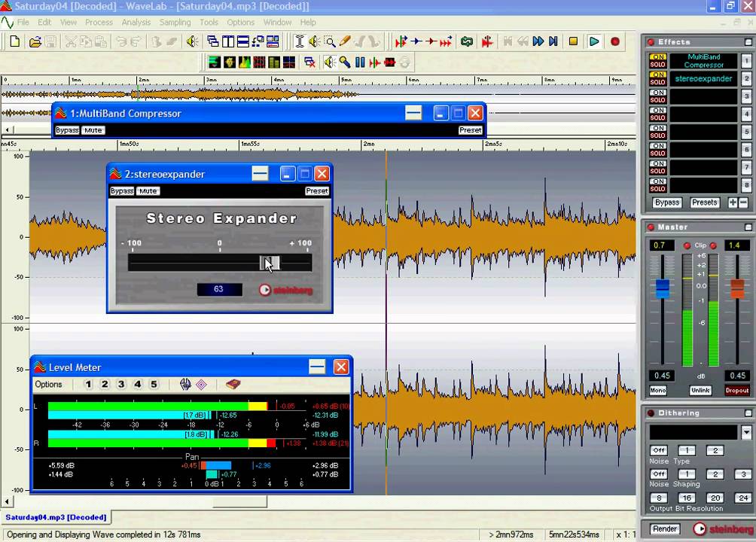Click the book icon in Level Meter
The height and width of the screenshot is (542, 756).
pyautogui.click(x=233, y=385)
